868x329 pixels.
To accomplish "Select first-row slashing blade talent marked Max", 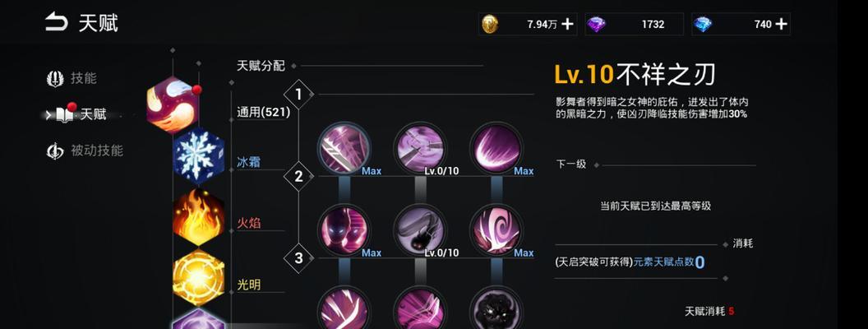I will click(344, 148).
